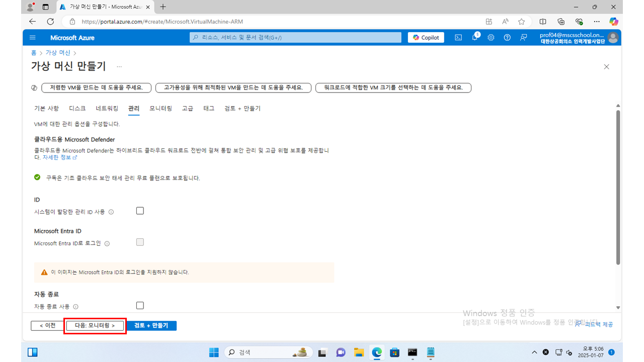Enable the auto-shutdown checkbox
644x362 pixels.
click(140, 305)
